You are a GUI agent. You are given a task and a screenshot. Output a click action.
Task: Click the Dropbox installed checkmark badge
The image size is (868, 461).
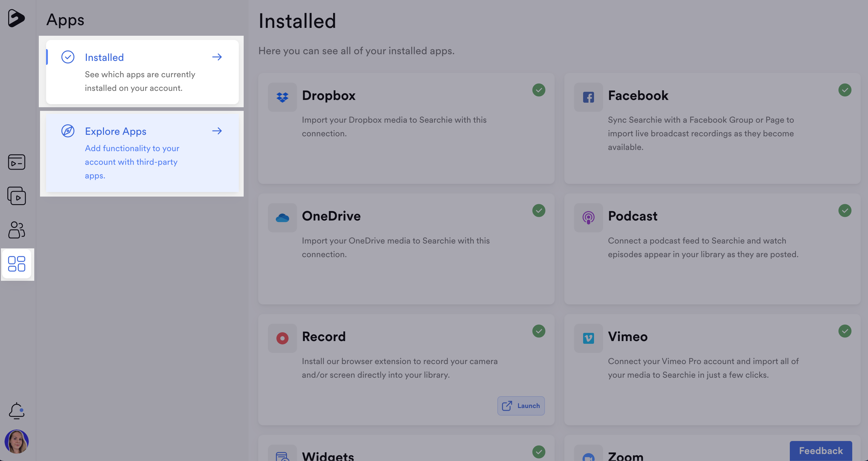pyautogui.click(x=539, y=90)
